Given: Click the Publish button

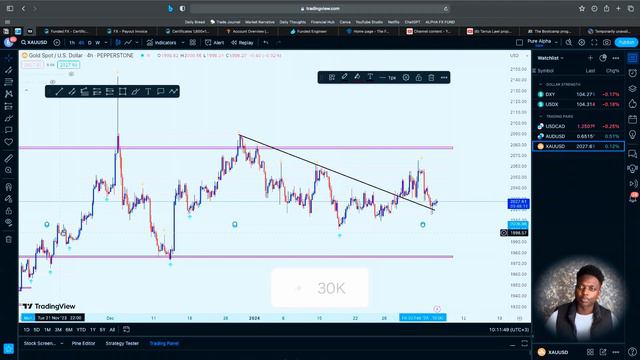Looking at the screenshot, I should (626, 42).
